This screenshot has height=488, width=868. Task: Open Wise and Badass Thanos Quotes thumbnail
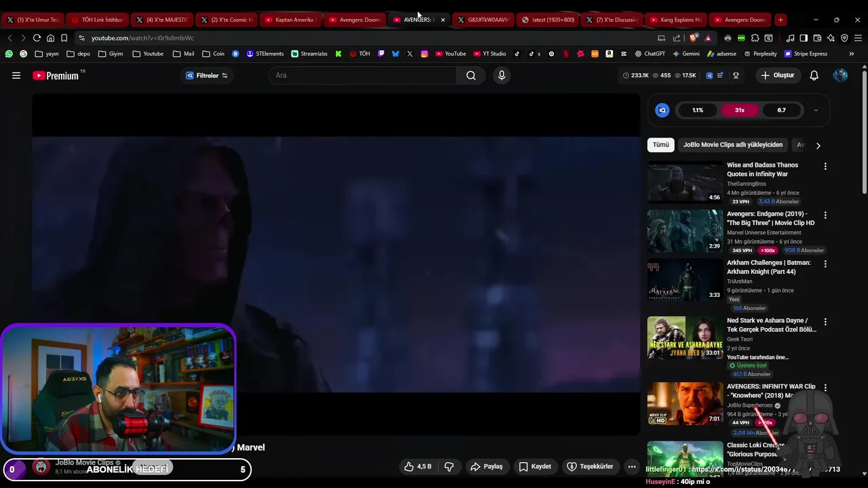tap(685, 182)
